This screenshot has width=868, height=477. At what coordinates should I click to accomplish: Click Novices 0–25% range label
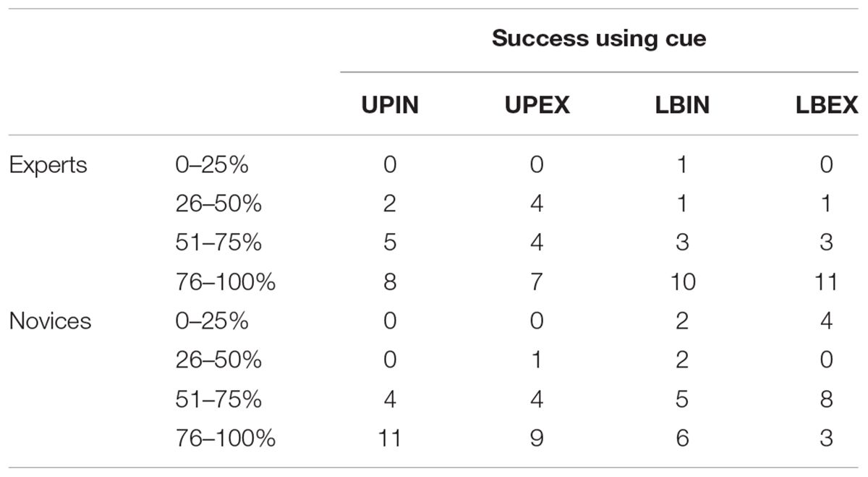(211, 321)
